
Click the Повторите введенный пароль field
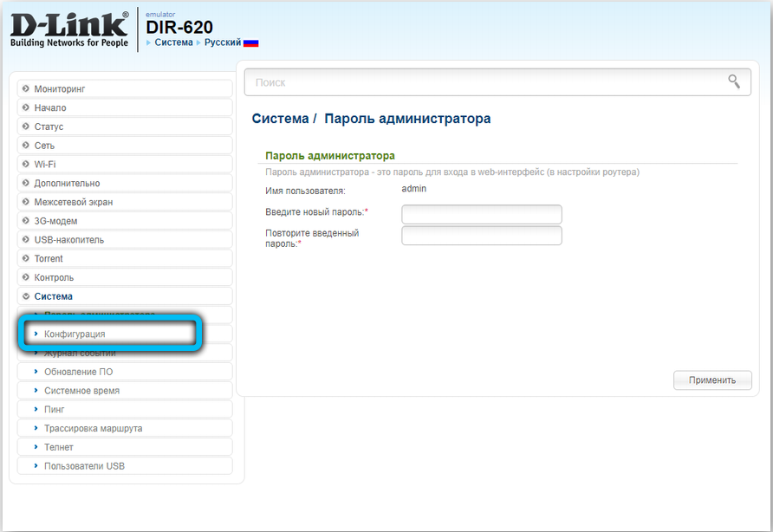coord(482,236)
